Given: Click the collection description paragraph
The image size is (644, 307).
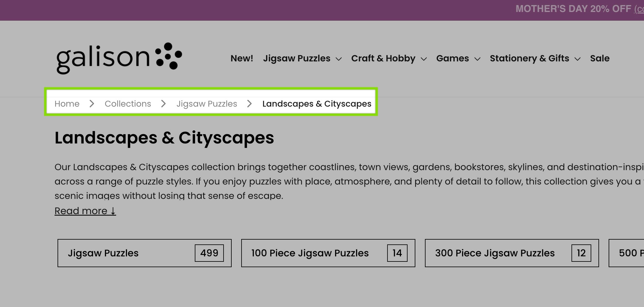Looking at the screenshot, I should pos(349,181).
